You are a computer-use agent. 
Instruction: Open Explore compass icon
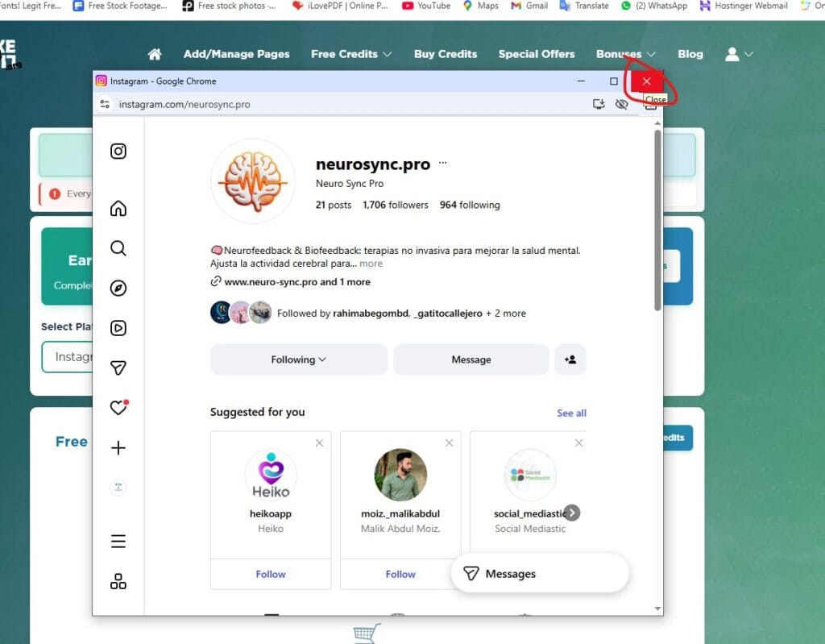[x=118, y=289]
